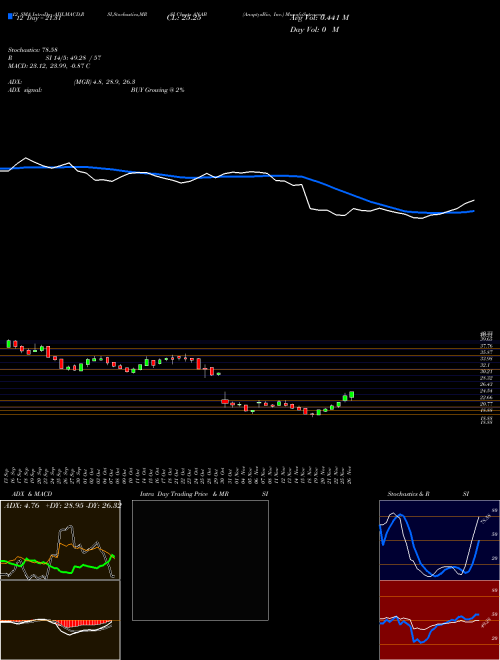Click the "12 Day = 21.31" label
The image size is (500, 660).
tap(38, 18)
